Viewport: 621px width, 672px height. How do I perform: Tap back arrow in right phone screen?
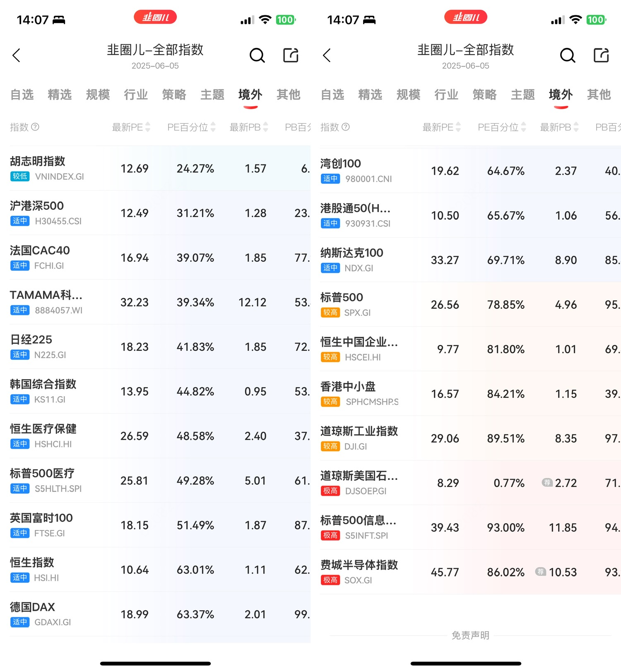327,55
